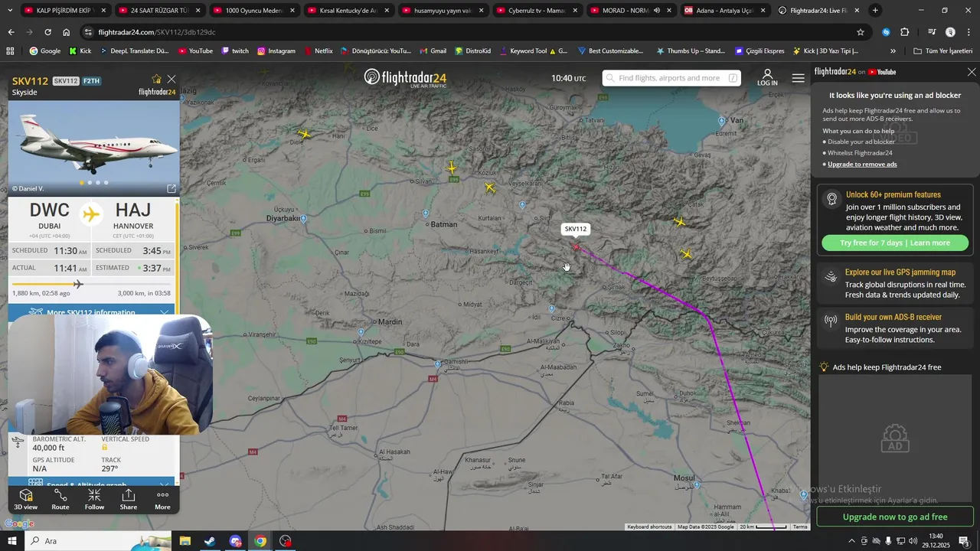Open map Terms link
Screen dimensions: 980x551
point(800,527)
